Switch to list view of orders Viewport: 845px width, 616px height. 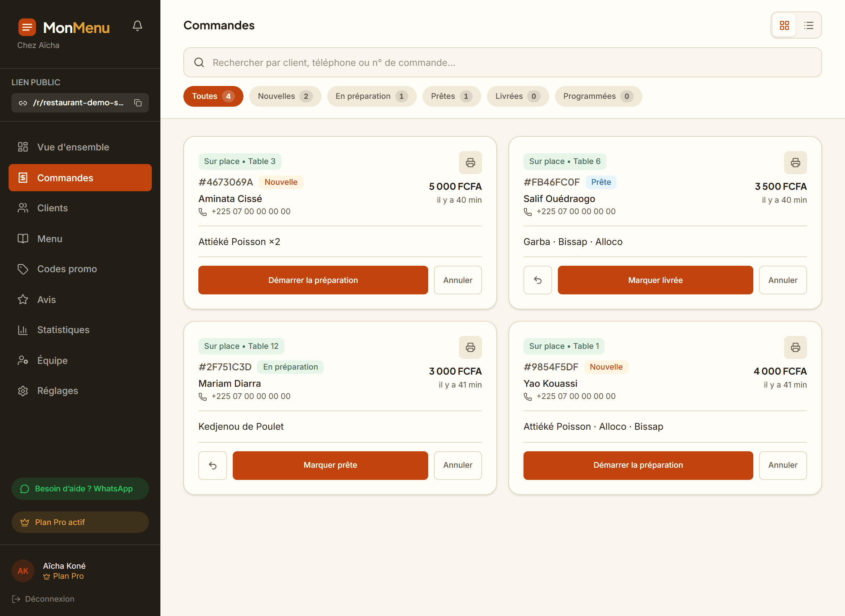tap(808, 25)
